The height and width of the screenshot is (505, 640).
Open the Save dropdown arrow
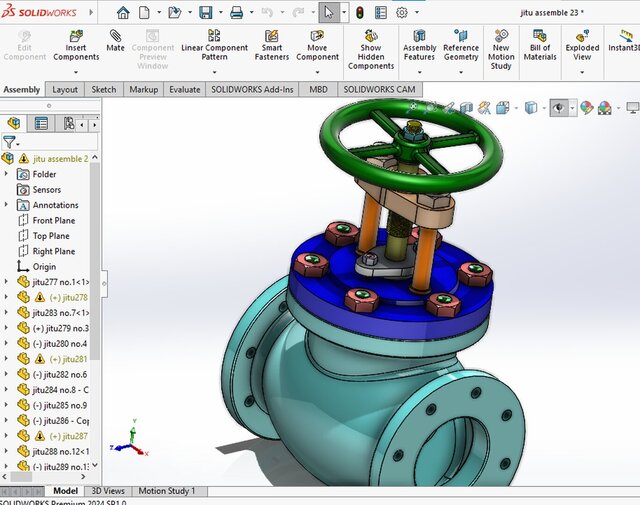221,13
